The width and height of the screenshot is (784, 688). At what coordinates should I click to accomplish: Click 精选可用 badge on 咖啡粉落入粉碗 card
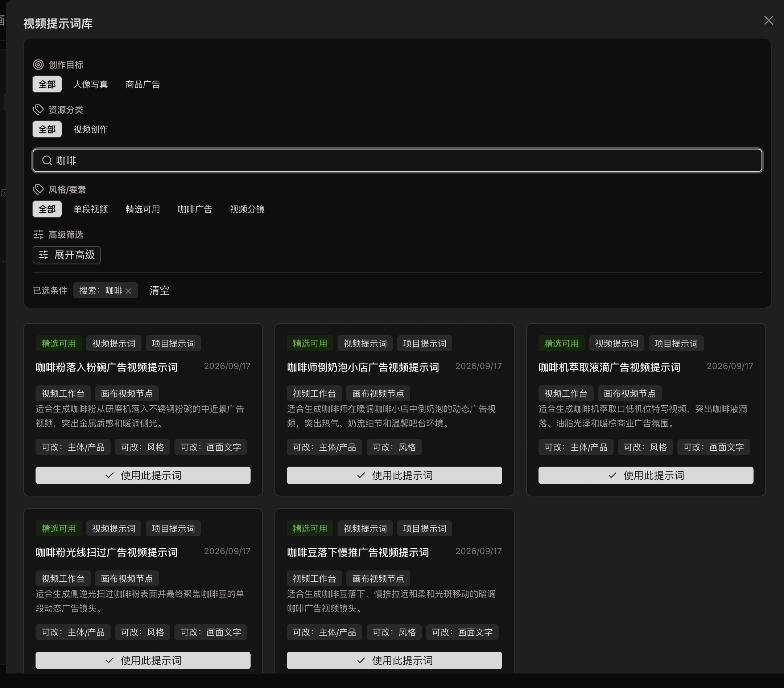click(x=59, y=343)
